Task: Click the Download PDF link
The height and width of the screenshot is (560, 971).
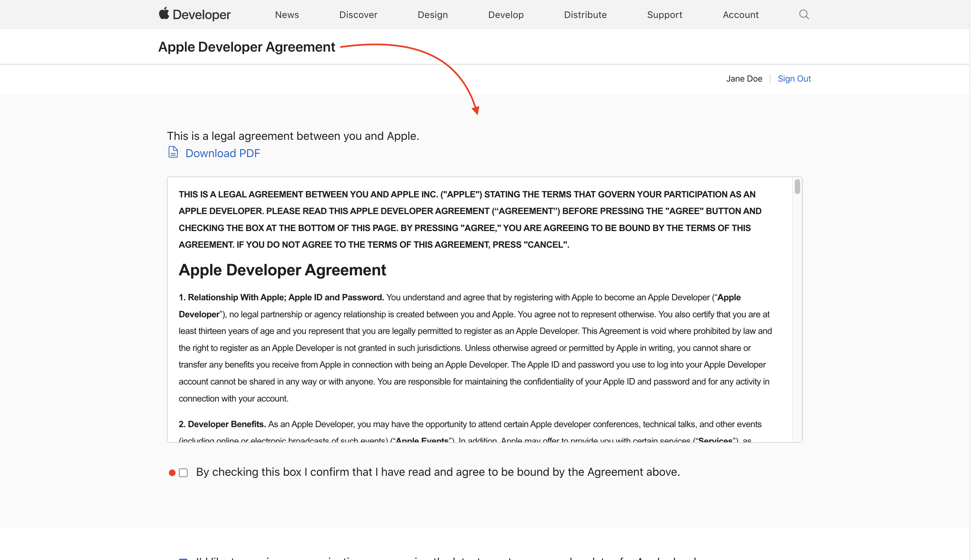Action: pyautogui.click(x=223, y=153)
